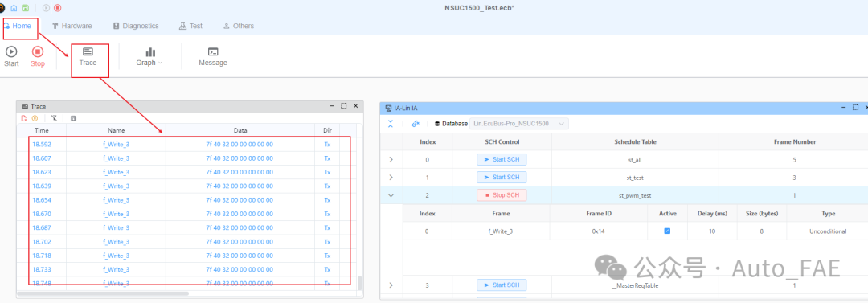The width and height of the screenshot is (868, 303).
Task: Click the red clear-trace icon in Trace toolbar
Action: click(x=24, y=118)
